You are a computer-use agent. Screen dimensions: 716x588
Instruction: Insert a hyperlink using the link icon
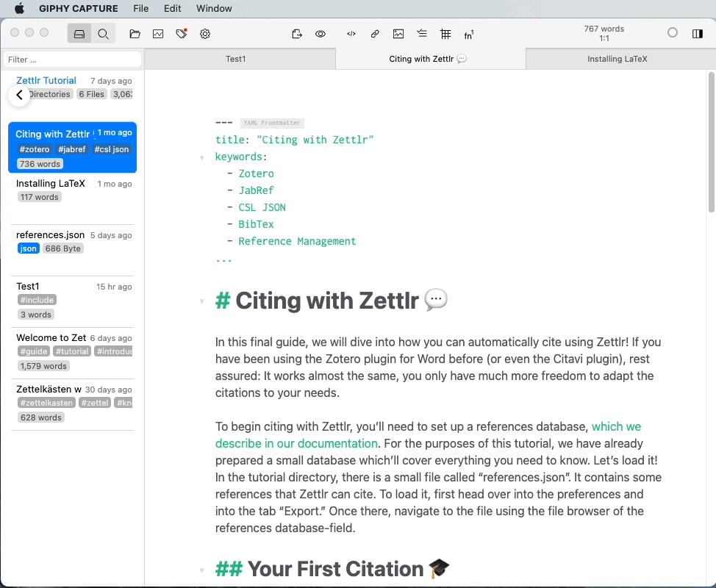pyautogui.click(x=374, y=33)
